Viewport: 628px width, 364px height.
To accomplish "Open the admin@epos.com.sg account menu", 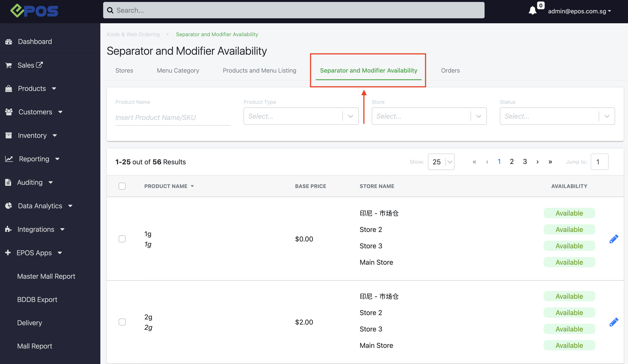I will tap(579, 11).
